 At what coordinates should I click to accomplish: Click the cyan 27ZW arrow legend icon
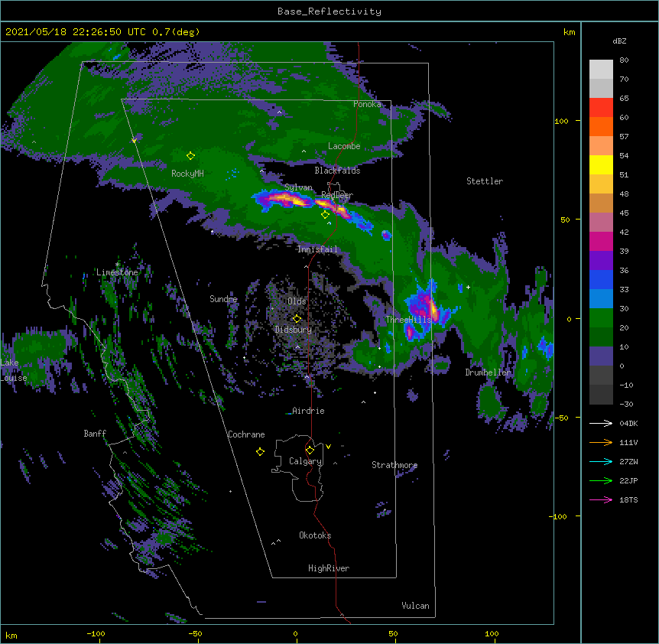coord(601,461)
